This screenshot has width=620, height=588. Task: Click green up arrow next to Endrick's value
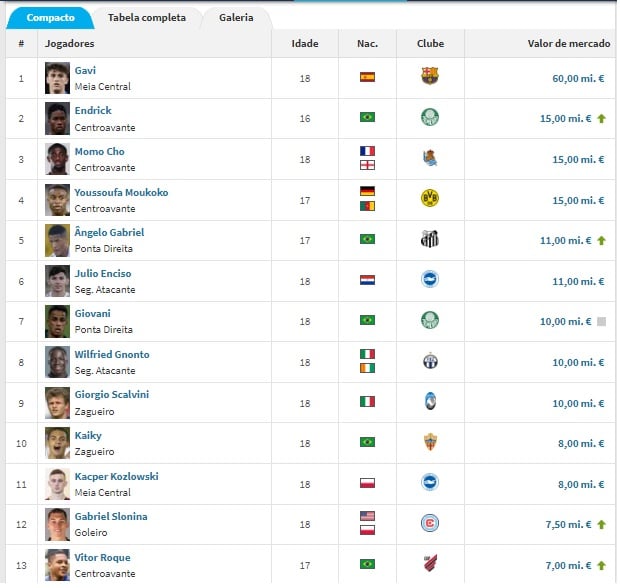[x=601, y=118]
